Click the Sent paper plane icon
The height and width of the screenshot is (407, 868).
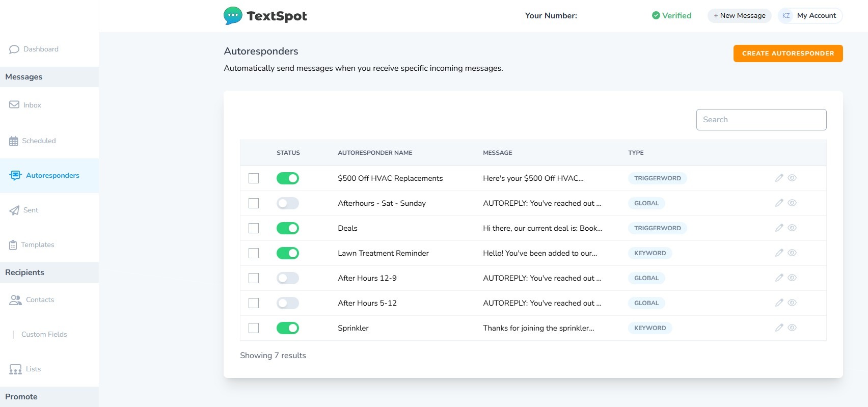(x=14, y=210)
